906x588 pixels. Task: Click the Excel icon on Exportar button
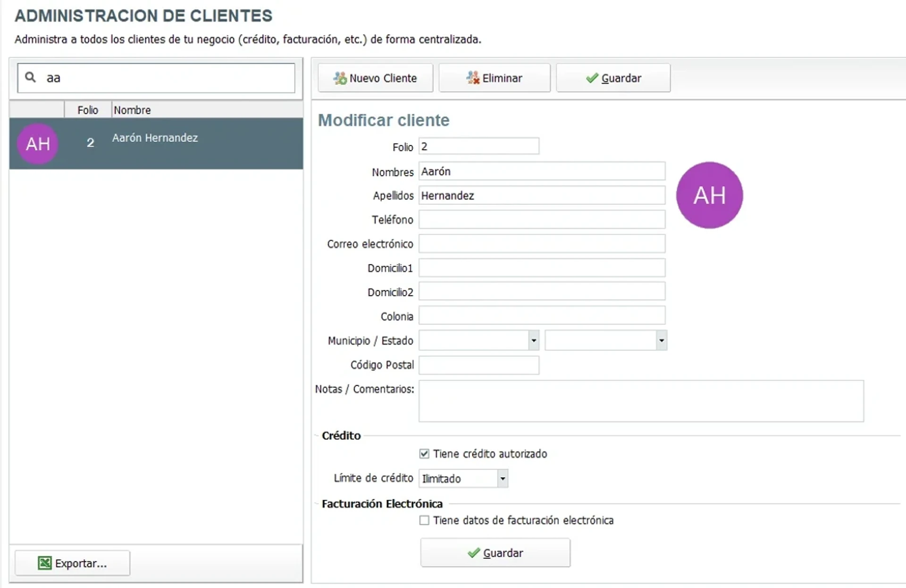pyautogui.click(x=45, y=563)
